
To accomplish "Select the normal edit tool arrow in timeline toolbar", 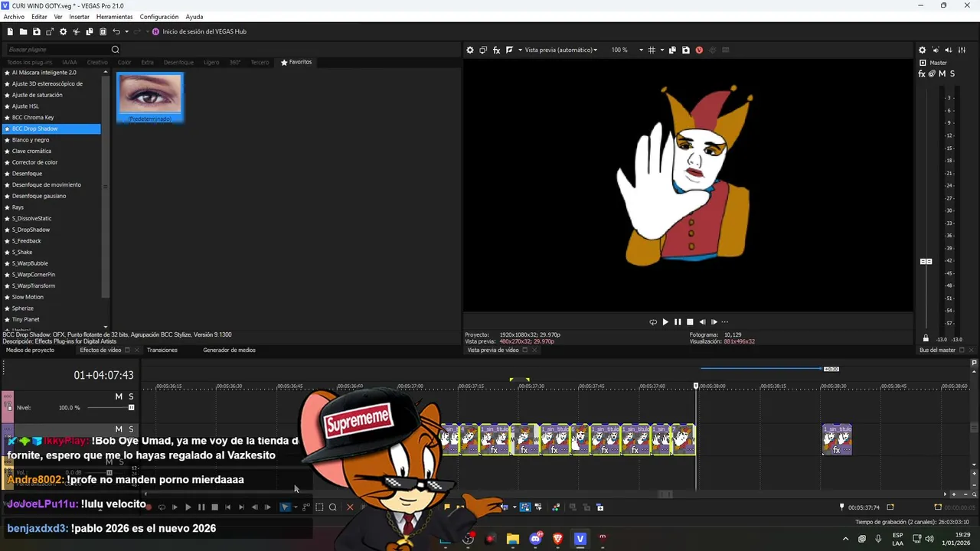I will 286,507.
